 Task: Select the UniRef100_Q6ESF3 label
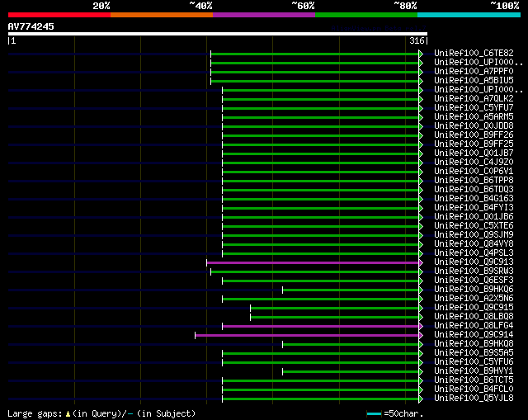pos(474,281)
